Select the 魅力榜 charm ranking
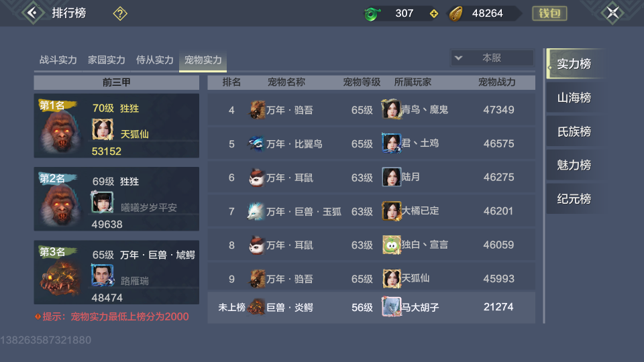Viewport: 644px width, 362px height. pyautogui.click(x=574, y=165)
